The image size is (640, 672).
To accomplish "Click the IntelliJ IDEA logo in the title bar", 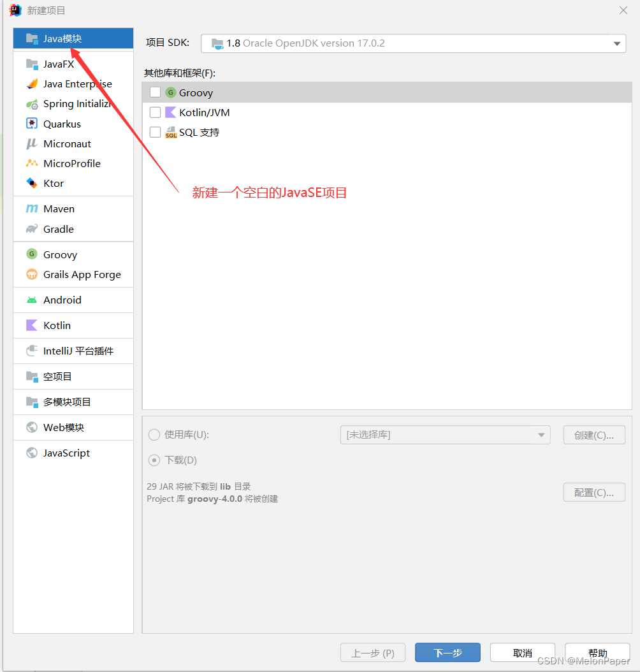I will pyautogui.click(x=15, y=10).
